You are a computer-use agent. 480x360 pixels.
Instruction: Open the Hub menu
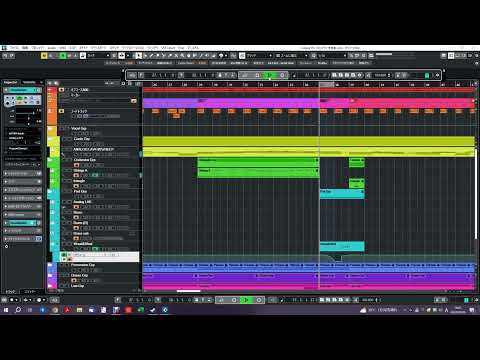[x=181, y=48]
